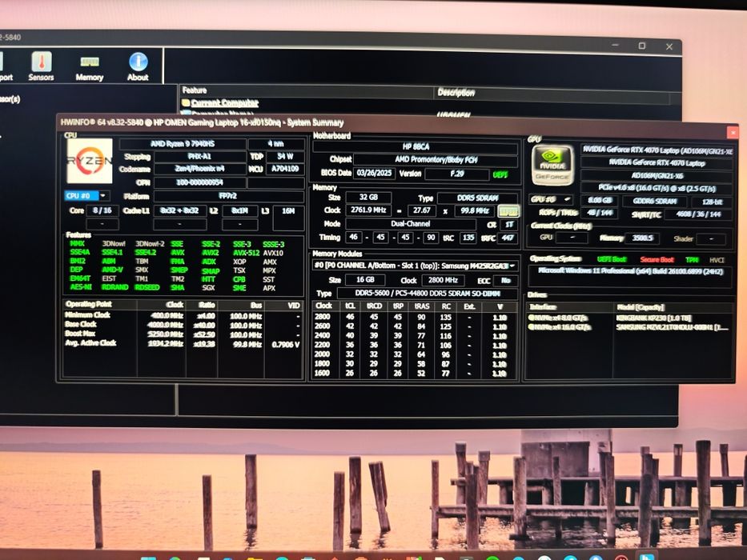Click the 8.00 GB GPU memory field
Image resolution: width=747 pixels, height=560 pixels.
coord(600,201)
